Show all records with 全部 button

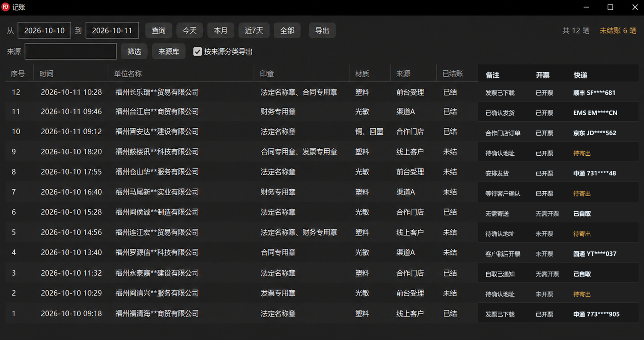point(287,30)
